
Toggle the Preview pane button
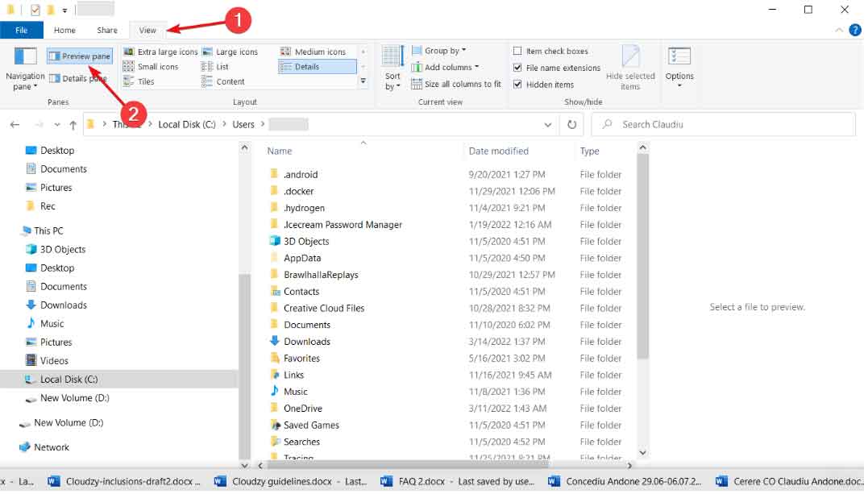pos(79,56)
